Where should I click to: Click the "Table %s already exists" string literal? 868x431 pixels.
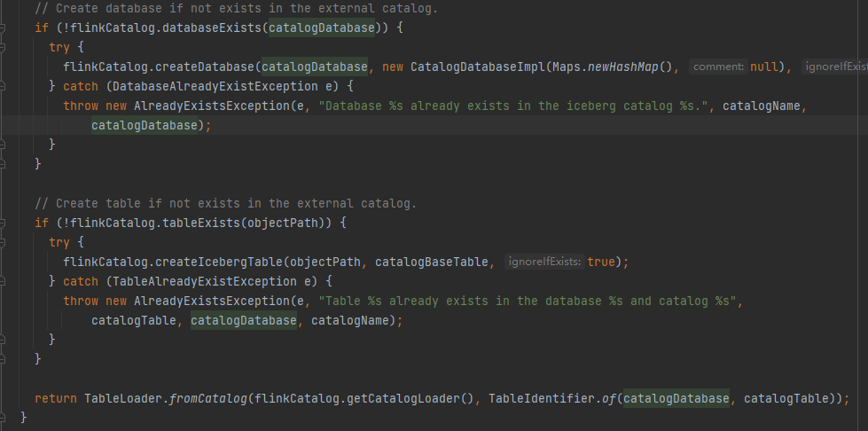(x=527, y=301)
